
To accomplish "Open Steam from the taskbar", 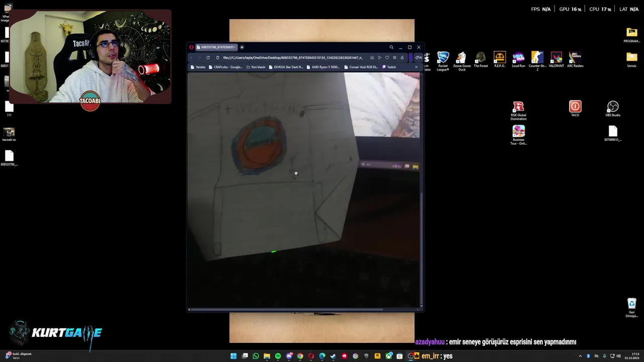I will [333, 356].
